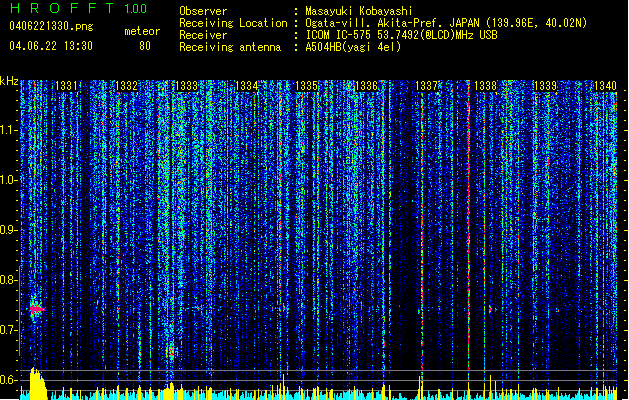Click the 0.7 frequency axis label
629x400 pixels.
tap(9, 330)
